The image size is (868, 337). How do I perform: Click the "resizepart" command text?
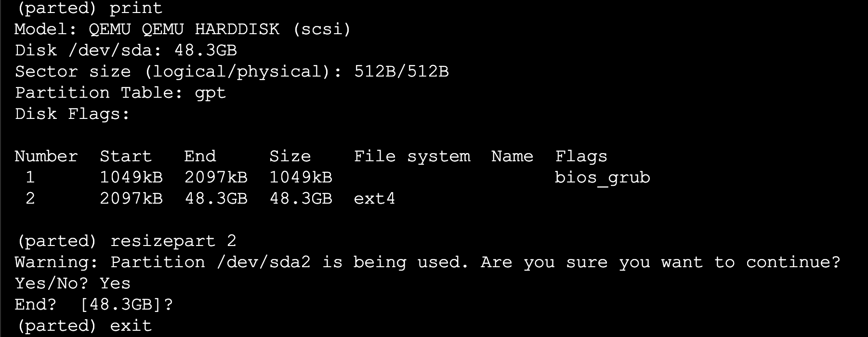(x=162, y=241)
